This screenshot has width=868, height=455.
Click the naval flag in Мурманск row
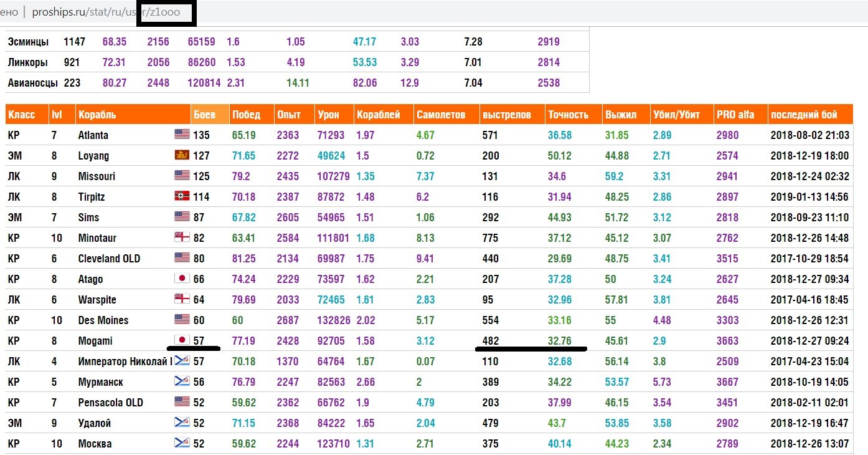tap(182, 381)
